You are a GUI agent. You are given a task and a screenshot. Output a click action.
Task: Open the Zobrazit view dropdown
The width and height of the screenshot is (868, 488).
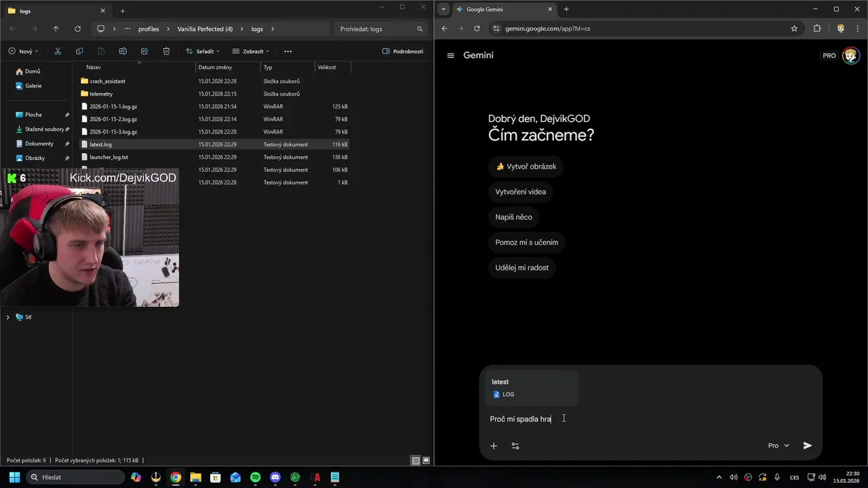[251, 52]
